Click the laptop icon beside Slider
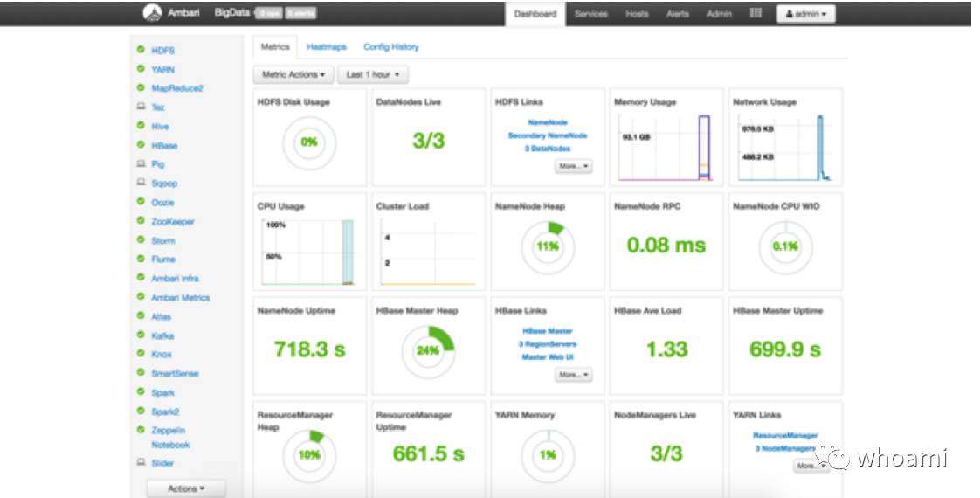Image resolution: width=980 pixels, height=498 pixels. pyautogui.click(x=141, y=462)
